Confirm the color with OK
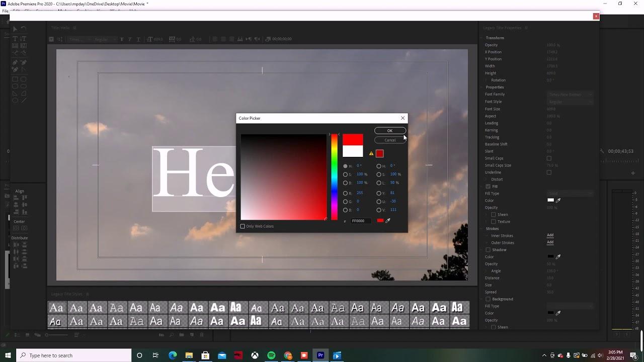 (389, 131)
